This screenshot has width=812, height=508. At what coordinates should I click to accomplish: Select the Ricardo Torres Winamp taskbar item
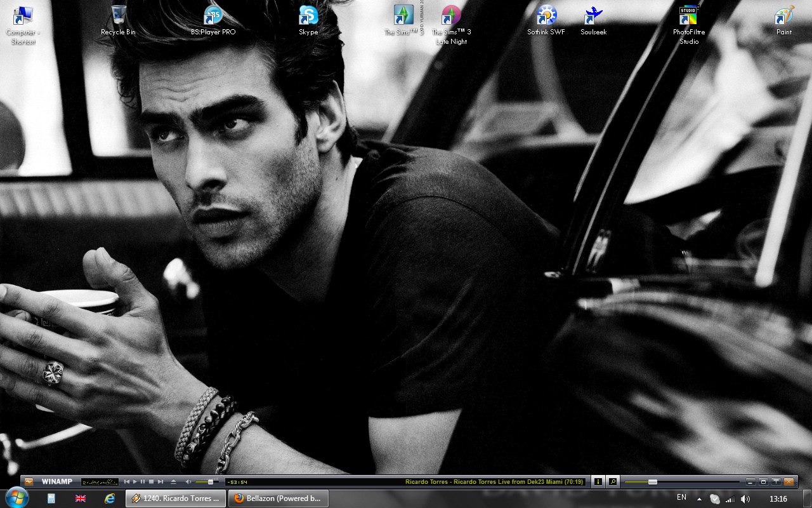coord(176,498)
